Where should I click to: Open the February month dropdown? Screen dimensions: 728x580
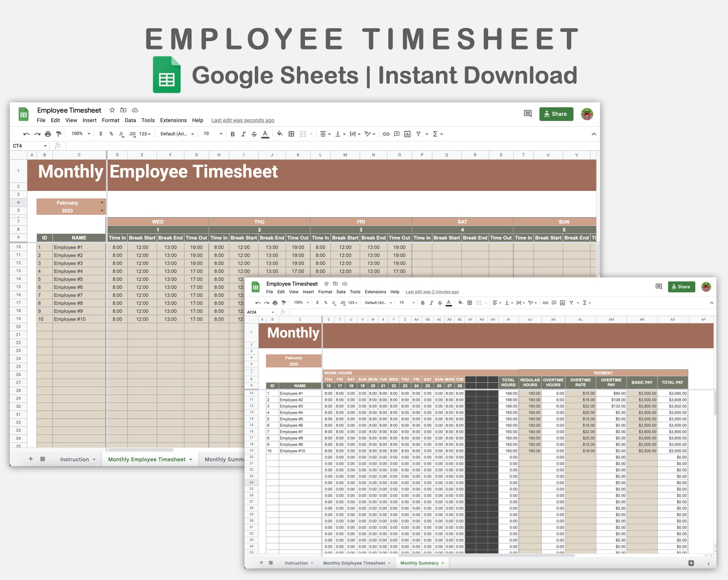point(102,203)
